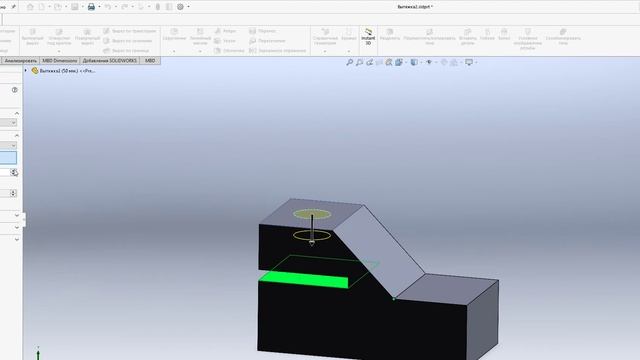Viewport: 640px width, 360px height.
Task: Open the Отверстие под крепеж hole tool
Action: [x=59, y=37]
